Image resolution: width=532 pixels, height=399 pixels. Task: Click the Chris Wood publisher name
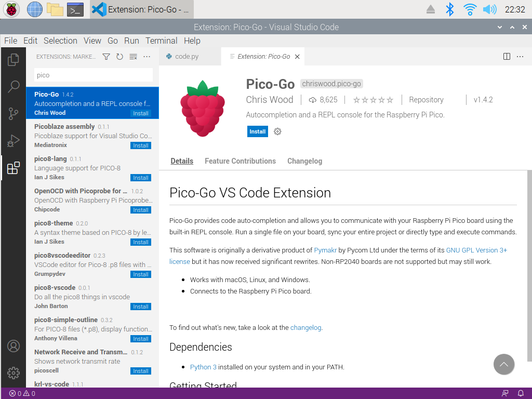pyautogui.click(x=270, y=100)
